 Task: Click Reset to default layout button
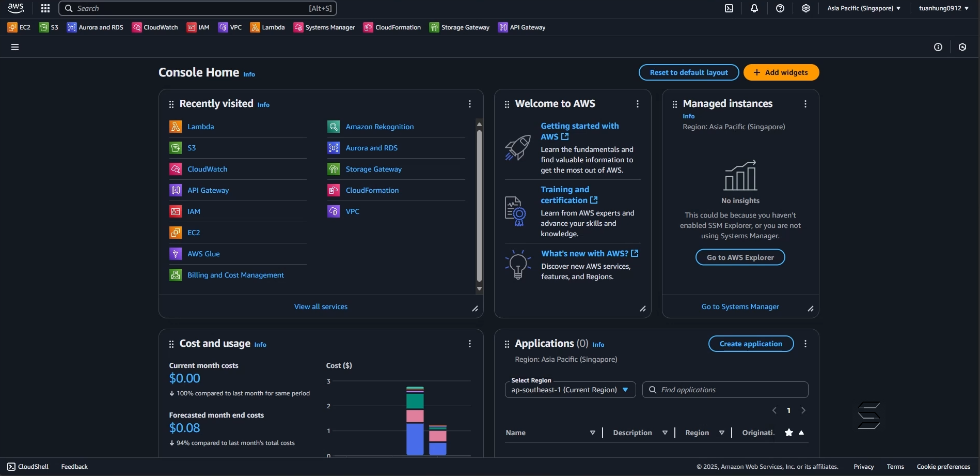689,72
